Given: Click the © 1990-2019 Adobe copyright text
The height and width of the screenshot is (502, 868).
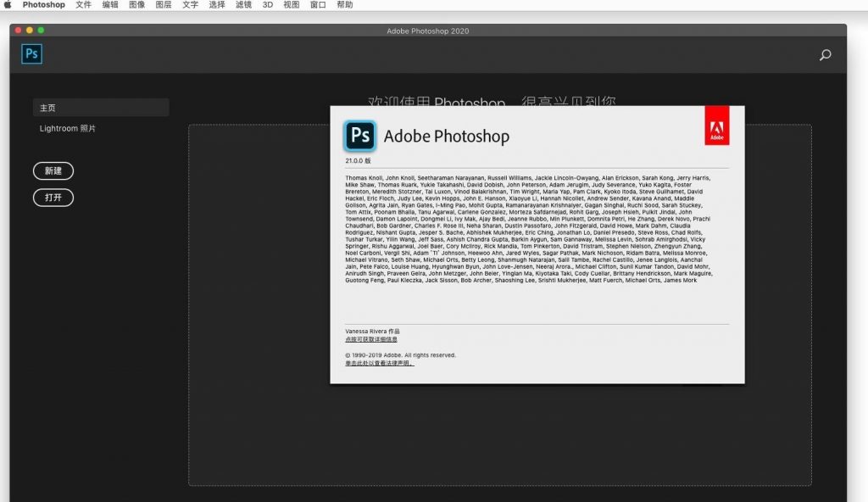Looking at the screenshot, I should [400, 355].
